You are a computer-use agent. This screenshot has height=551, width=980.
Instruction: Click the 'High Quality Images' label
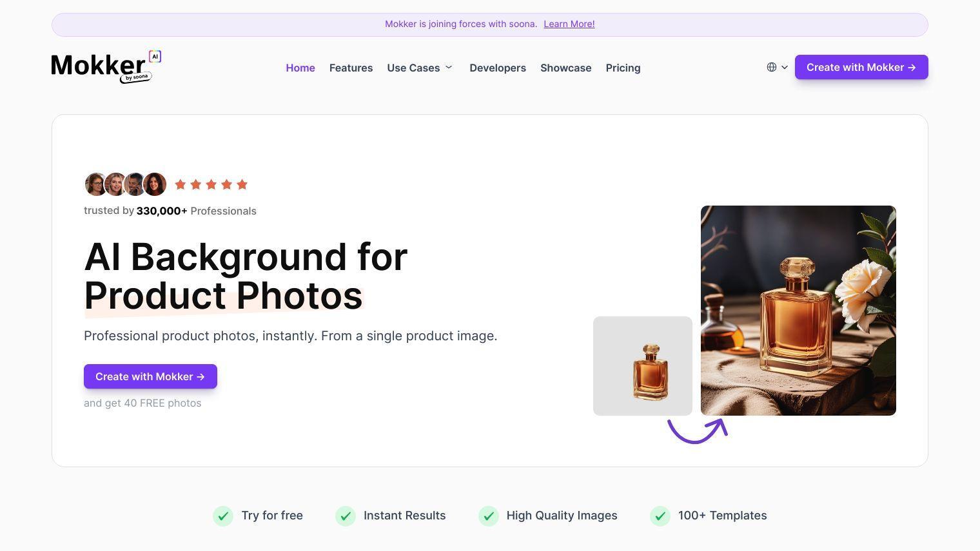tap(562, 516)
